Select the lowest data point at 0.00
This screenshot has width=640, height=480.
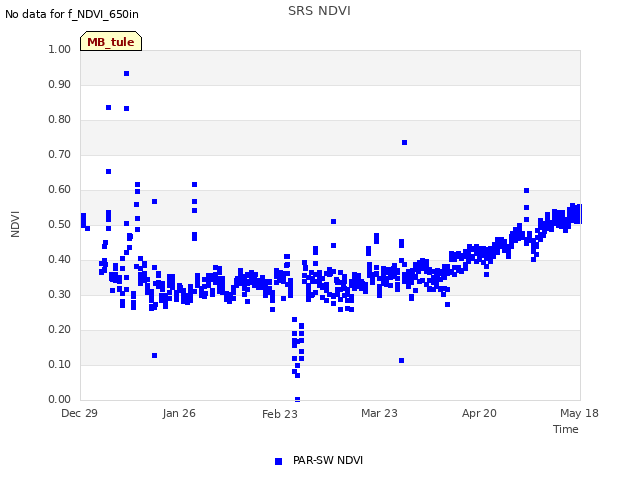pos(298,399)
